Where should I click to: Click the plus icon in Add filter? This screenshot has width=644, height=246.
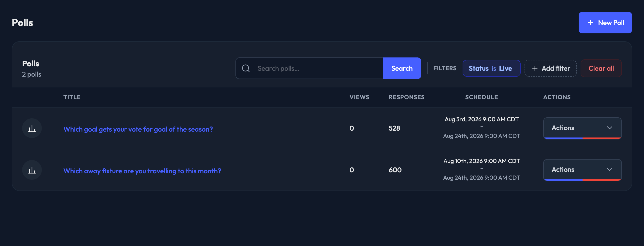(x=535, y=68)
